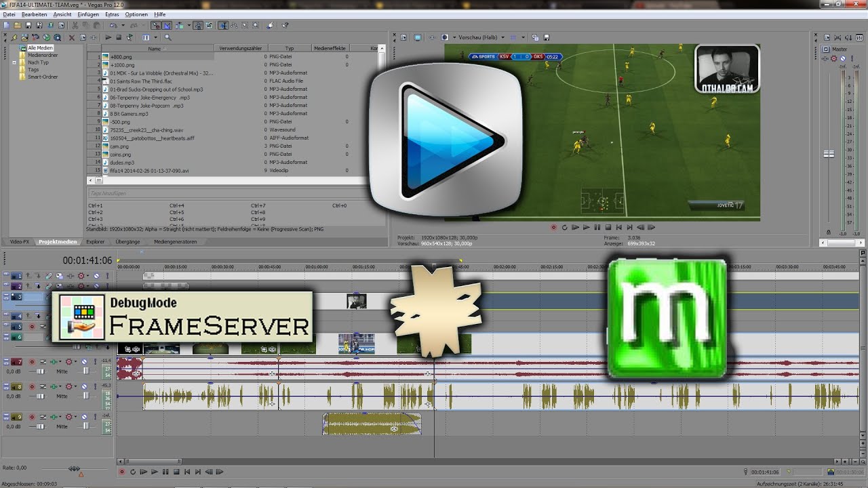Click the What's This help icon
Image resolution: width=868 pixels, height=488 pixels.
285,25
